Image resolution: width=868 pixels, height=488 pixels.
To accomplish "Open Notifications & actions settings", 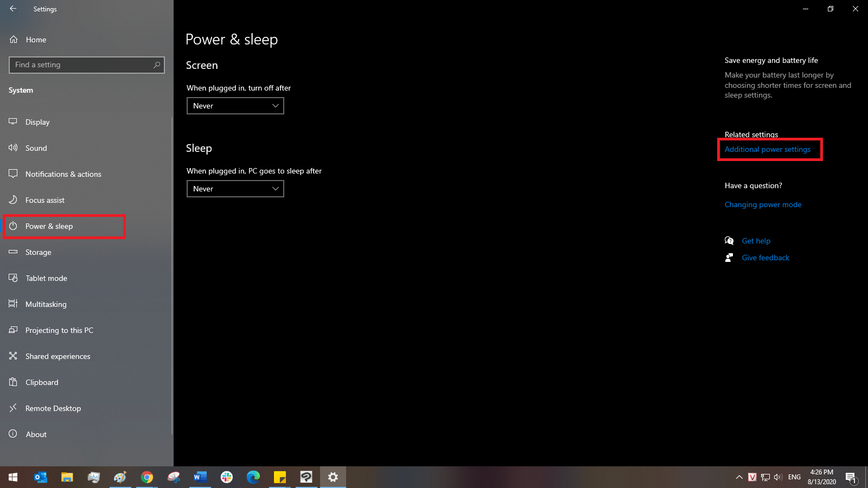I will click(x=87, y=174).
